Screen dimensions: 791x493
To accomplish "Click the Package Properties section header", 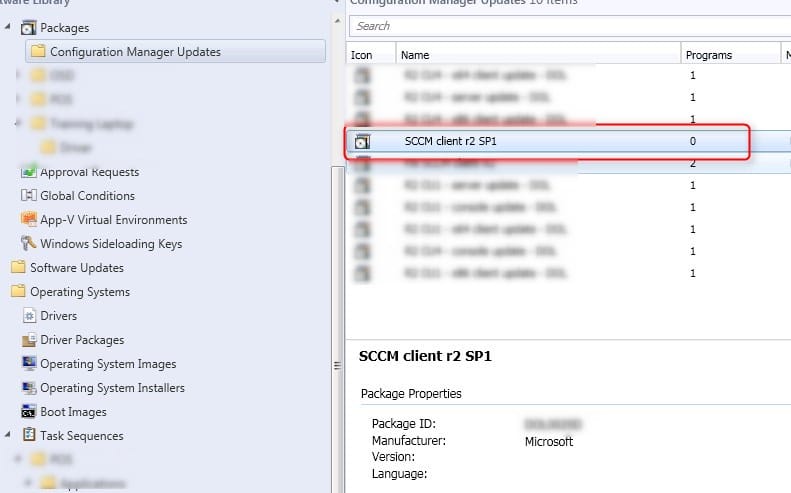I will click(411, 394).
